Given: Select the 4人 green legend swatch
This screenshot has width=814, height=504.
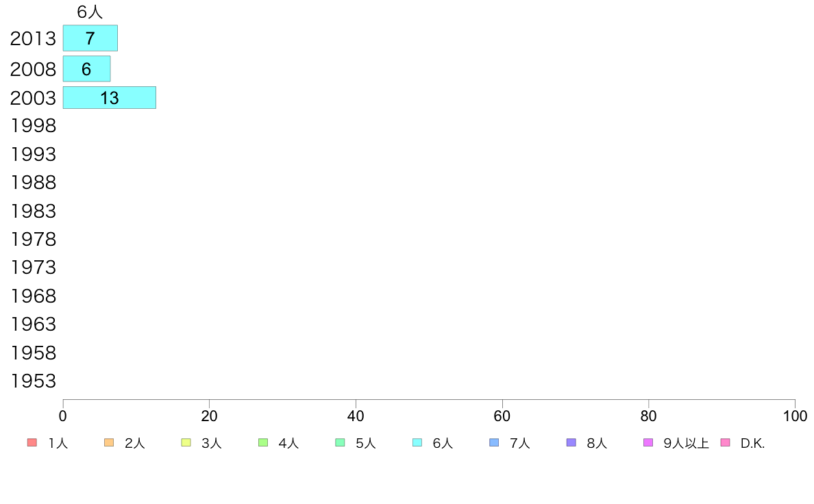Looking at the screenshot, I should tap(263, 443).
